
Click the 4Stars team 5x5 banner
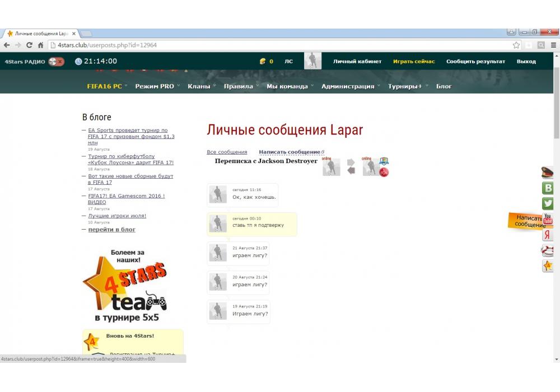[x=124, y=286]
